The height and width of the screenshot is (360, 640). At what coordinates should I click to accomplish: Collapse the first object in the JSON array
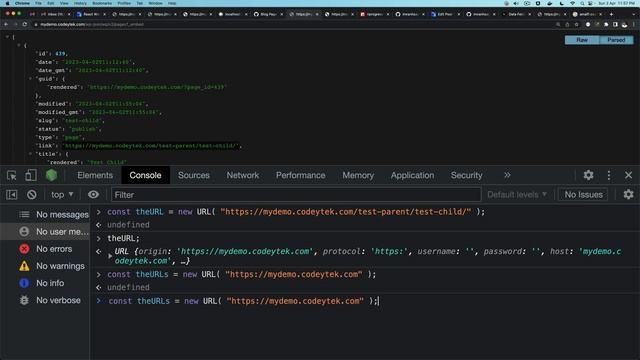click(x=19, y=45)
